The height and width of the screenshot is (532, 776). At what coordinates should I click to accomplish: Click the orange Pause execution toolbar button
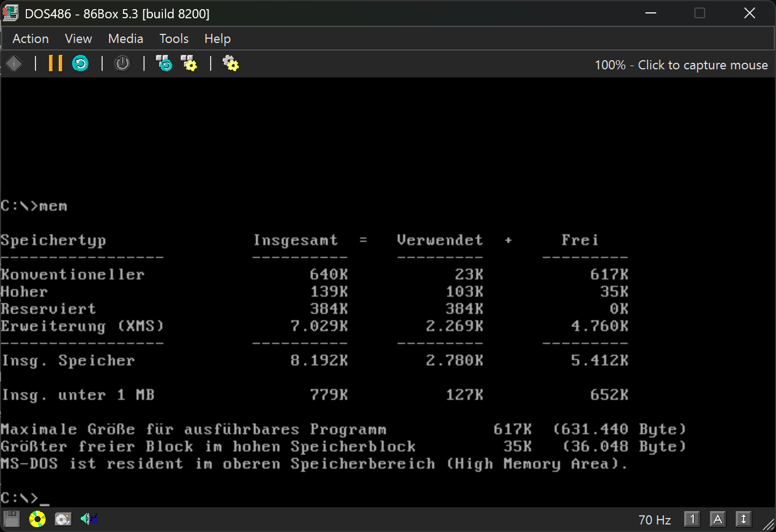(x=55, y=63)
